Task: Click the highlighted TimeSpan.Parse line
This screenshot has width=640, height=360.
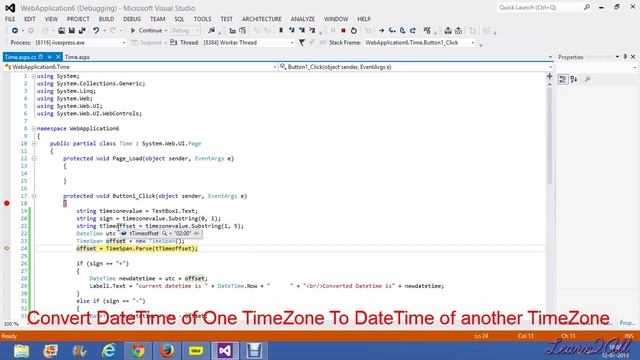Action: coord(137,249)
